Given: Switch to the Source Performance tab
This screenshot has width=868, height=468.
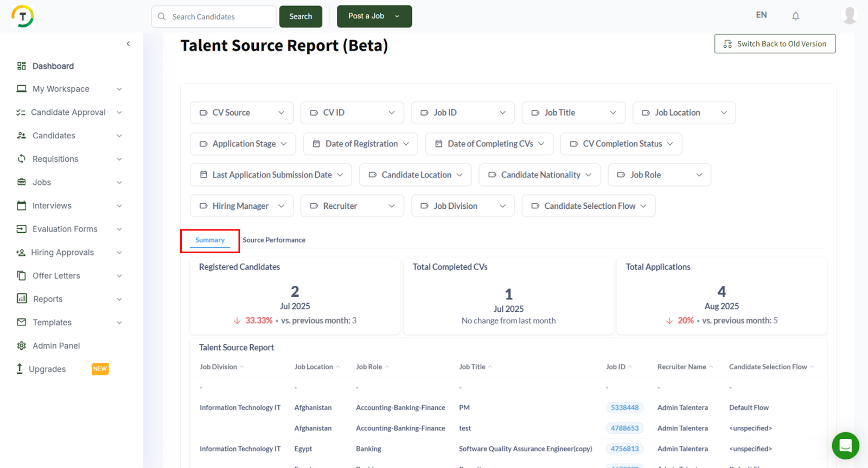Looking at the screenshot, I should pyautogui.click(x=273, y=240).
